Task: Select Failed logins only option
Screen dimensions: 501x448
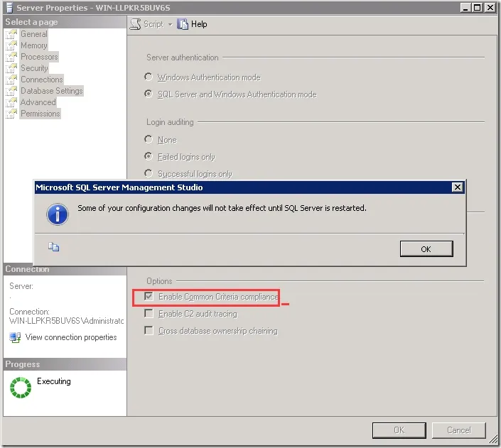Action: 149,156
